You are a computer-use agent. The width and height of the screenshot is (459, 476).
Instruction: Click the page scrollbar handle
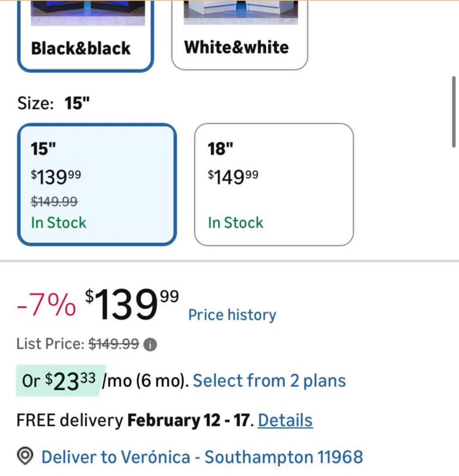[x=453, y=112]
